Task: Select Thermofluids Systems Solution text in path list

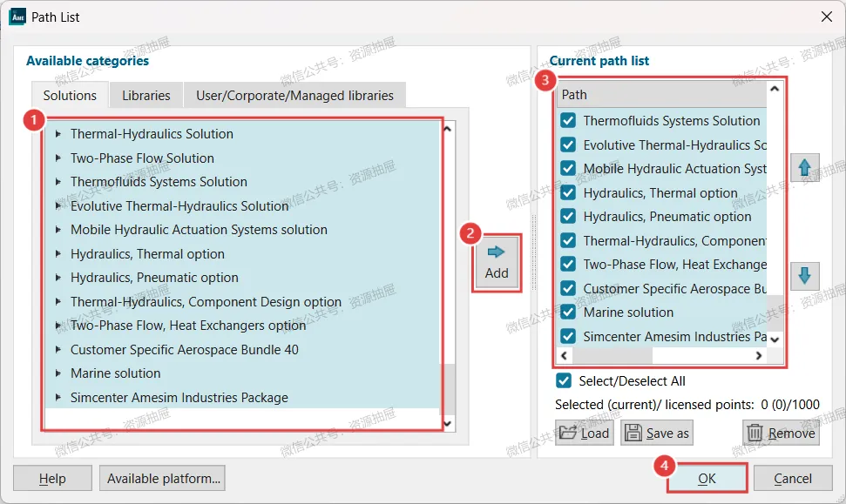Action: pyautogui.click(x=671, y=120)
